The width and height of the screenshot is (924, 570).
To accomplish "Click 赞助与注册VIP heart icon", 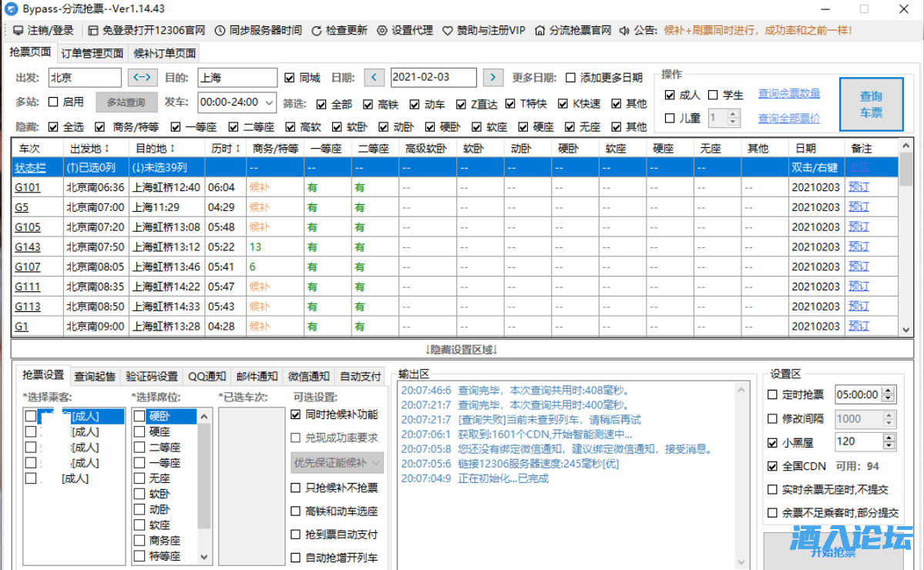I will click(448, 31).
